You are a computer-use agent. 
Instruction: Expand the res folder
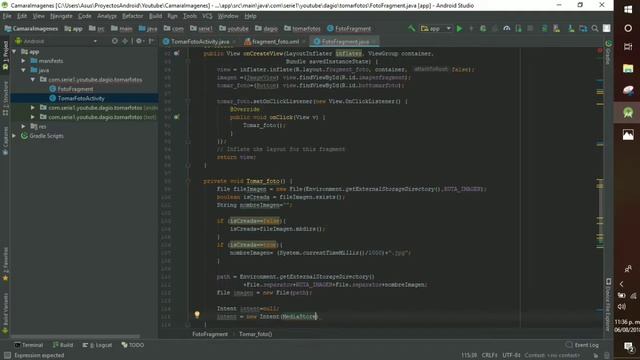tap(24, 127)
